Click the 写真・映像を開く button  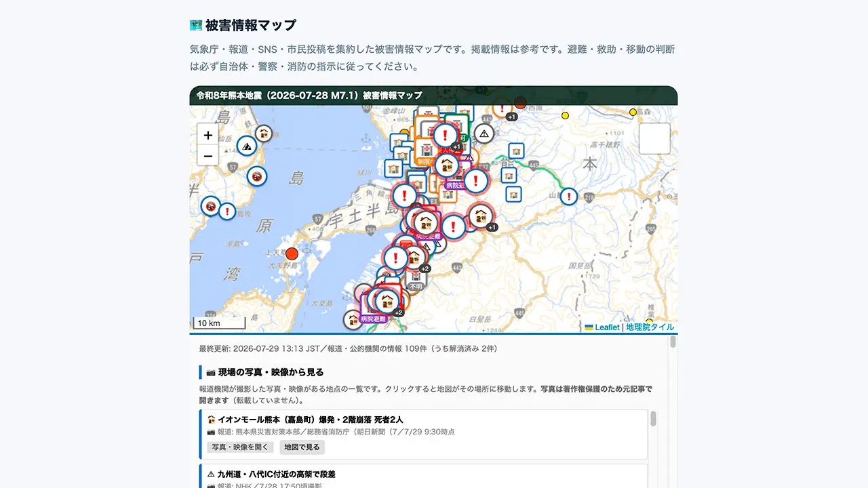(x=240, y=447)
